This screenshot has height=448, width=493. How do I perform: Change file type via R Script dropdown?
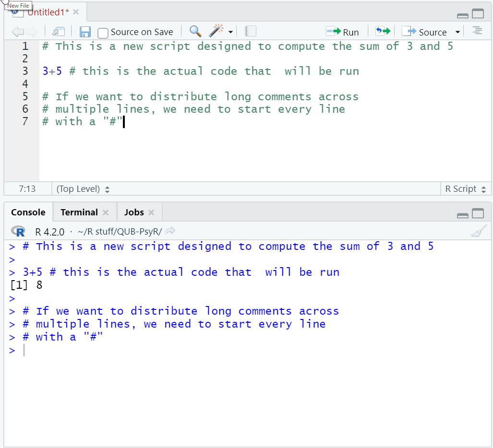(x=466, y=189)
